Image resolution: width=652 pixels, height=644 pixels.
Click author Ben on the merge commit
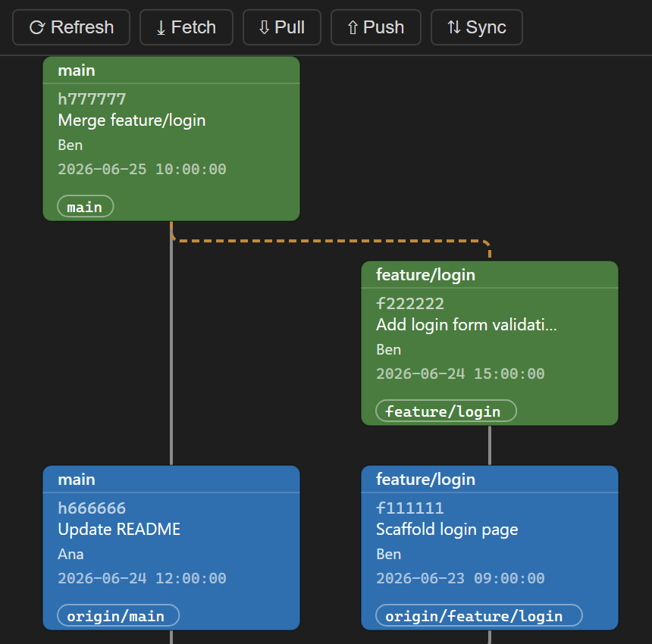(x=71, y=145)
